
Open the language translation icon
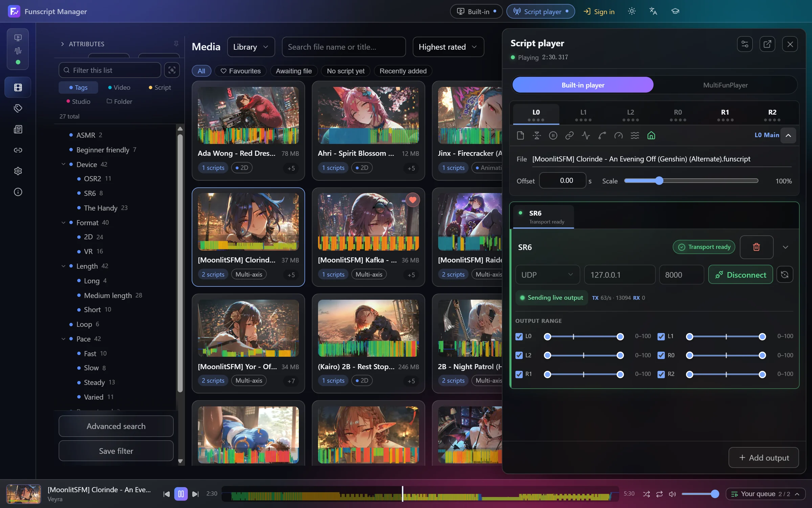pyautogui.click(x=653, y=11)
